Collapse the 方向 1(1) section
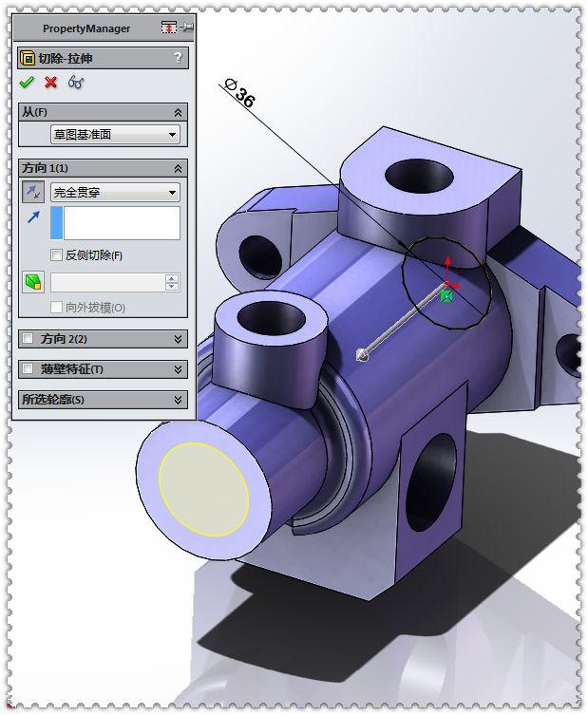 [x=178, y=169]
